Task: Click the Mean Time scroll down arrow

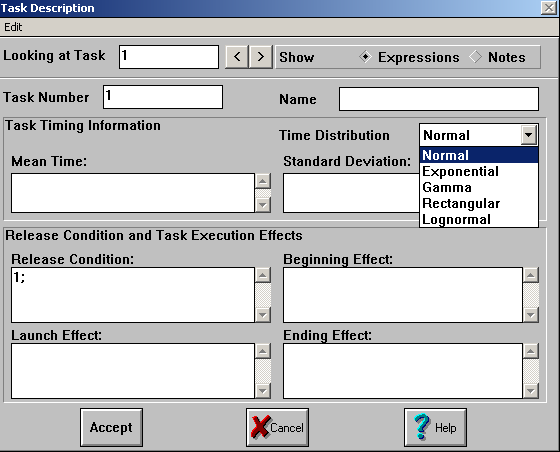Action: pos(263,205)
